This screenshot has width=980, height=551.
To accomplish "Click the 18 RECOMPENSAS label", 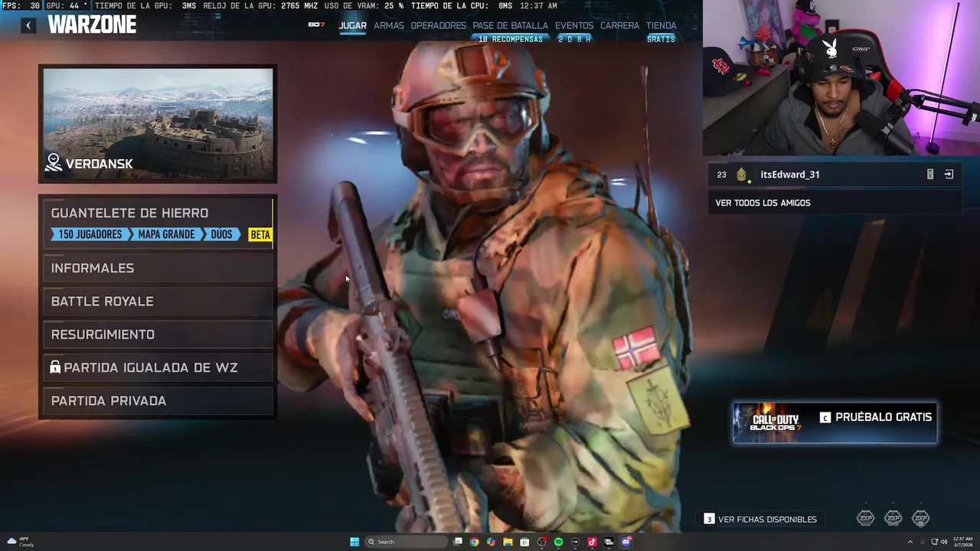I will click(511, 39).
